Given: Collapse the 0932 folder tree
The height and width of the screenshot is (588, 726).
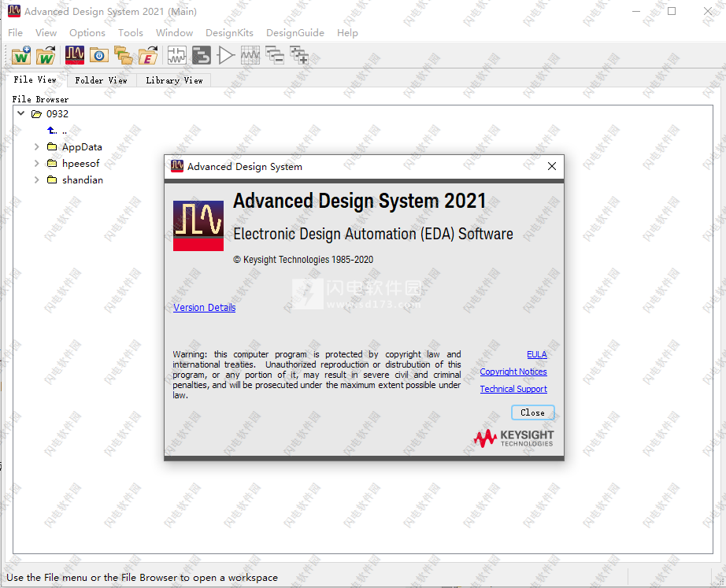Looking at the screenshot, I should click(x=20, y=113).
